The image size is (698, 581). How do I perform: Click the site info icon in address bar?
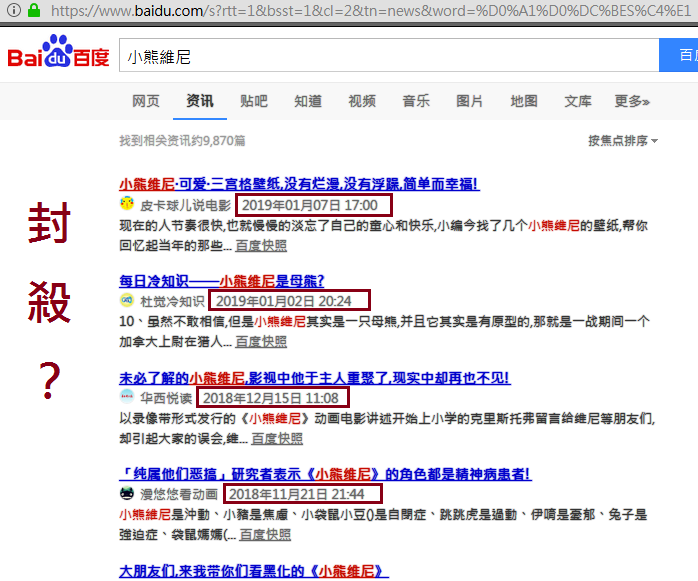[14, 10]
